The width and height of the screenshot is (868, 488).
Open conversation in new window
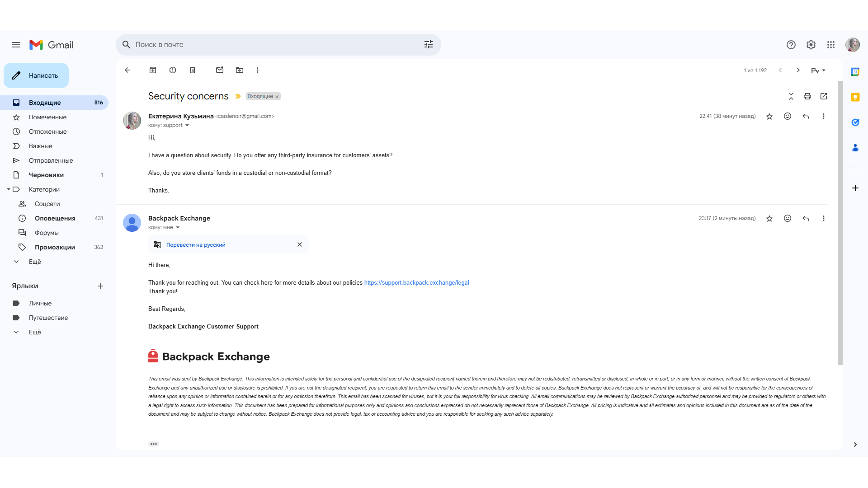pyautogui.click(x=823, y=96)
